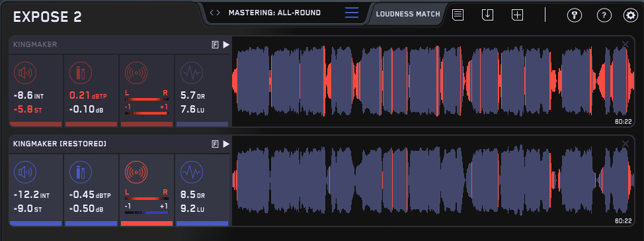Click the -12.2 INT loudness value

coord(31,195)
